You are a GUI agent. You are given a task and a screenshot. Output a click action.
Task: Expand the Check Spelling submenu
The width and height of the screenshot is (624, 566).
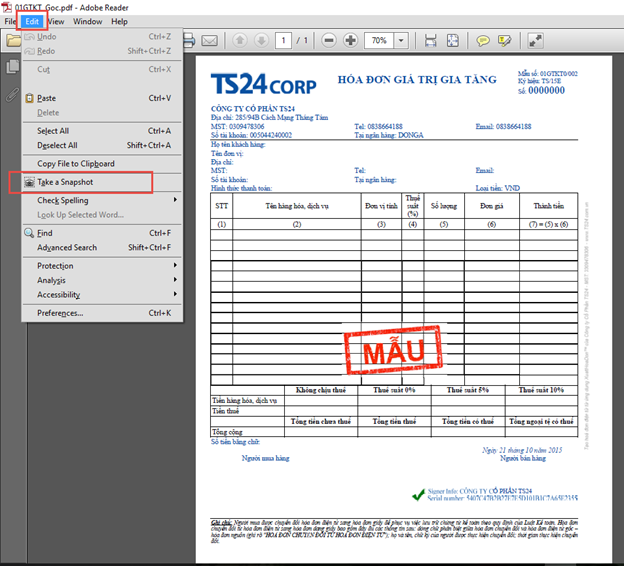102,200
